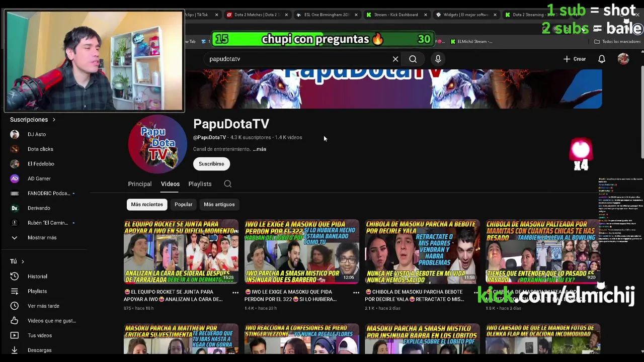Play CHIBOLA DE MASOKU PARCHA thumbnail 11:58
Screen dimensions: 644x362
click(x=423, y=251)
